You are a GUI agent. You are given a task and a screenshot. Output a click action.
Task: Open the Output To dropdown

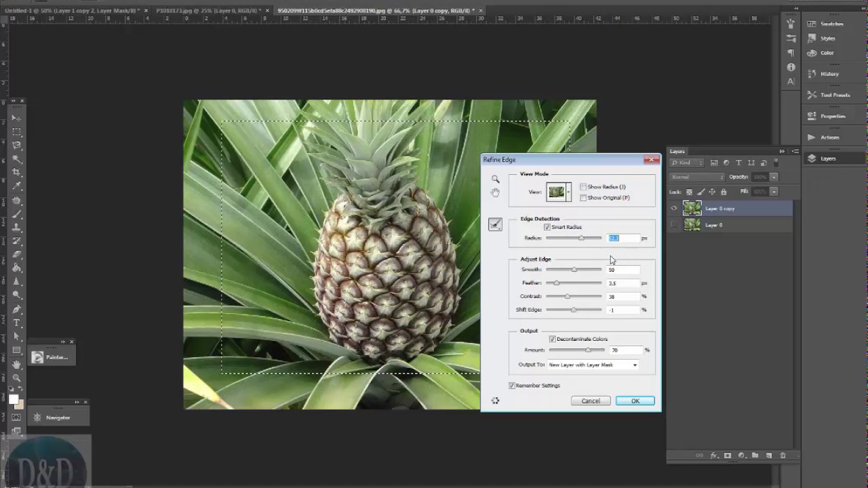593,365
